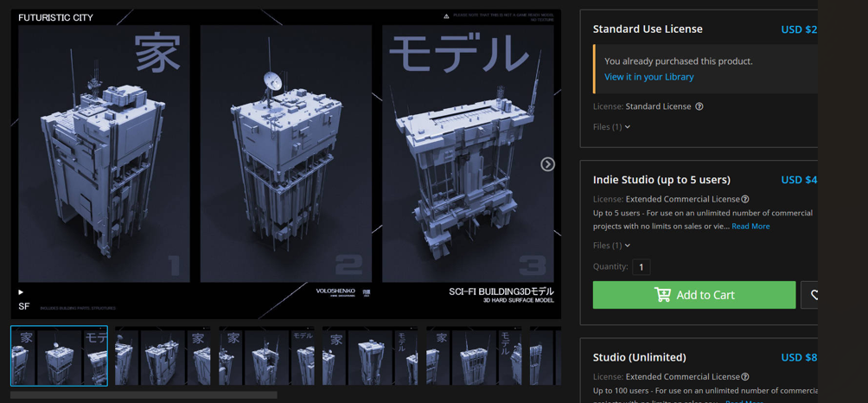
Task: Expand Files (1) under Indie Studio
Action: (x=611, y=246)
